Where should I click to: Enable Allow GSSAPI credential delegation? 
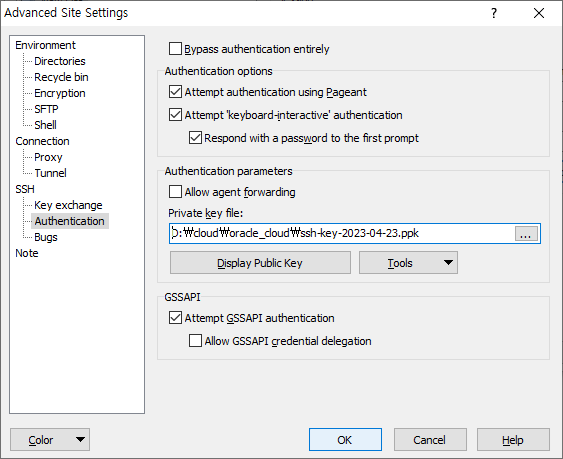coord(195,341)
